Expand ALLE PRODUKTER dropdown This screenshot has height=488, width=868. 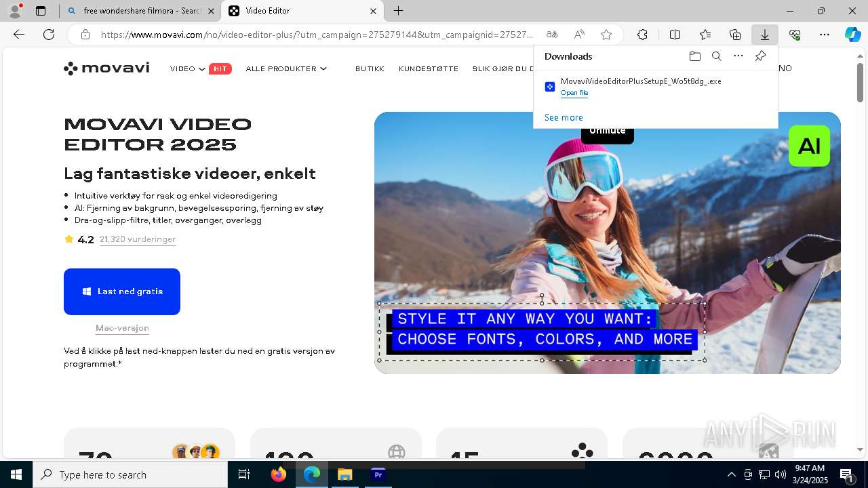(x=286, y=68)
